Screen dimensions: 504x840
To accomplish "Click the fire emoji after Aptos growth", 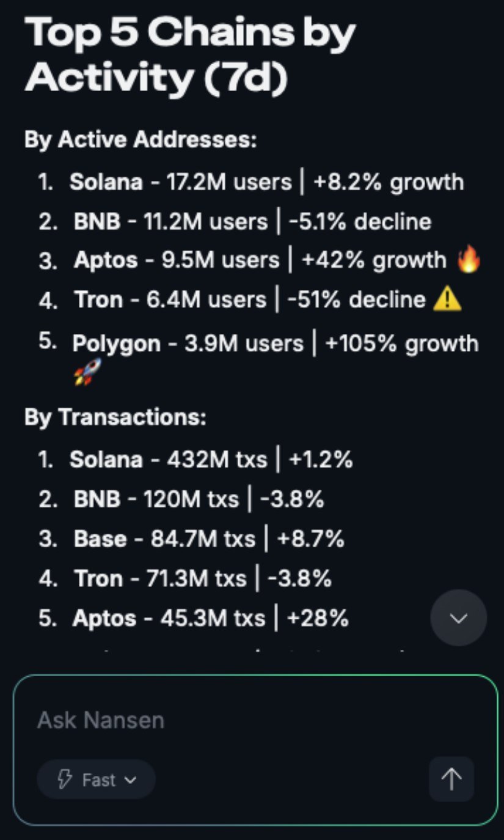I will (469, 260).
